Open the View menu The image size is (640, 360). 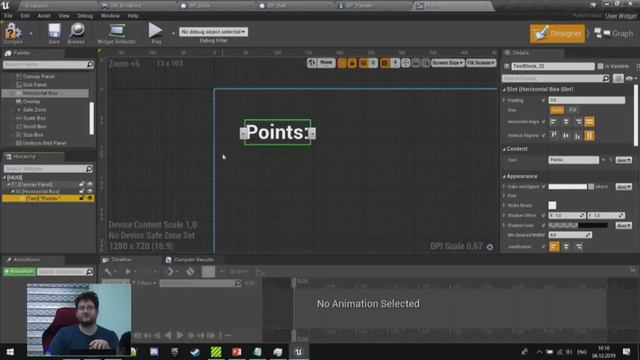click(x=64, y=16)
